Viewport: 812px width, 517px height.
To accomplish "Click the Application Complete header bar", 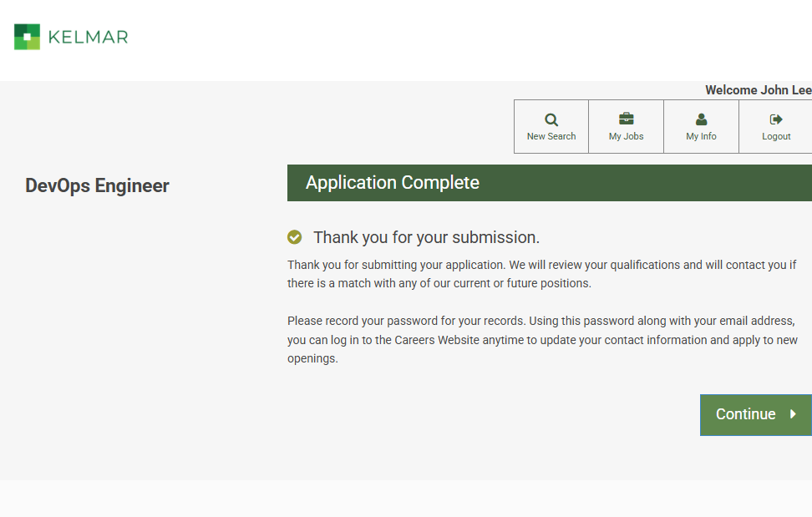I will pyautogui.click(x=549, y=183).
